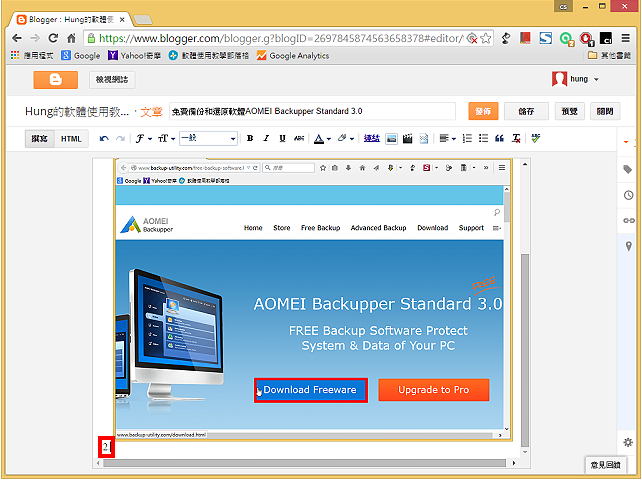
Task: Open the Labels panel tag icon
Action: click(628, 169)
